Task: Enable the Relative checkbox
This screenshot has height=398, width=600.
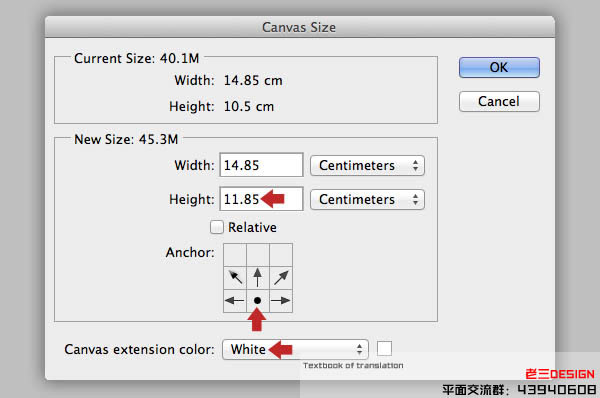Action: [217, 227]
